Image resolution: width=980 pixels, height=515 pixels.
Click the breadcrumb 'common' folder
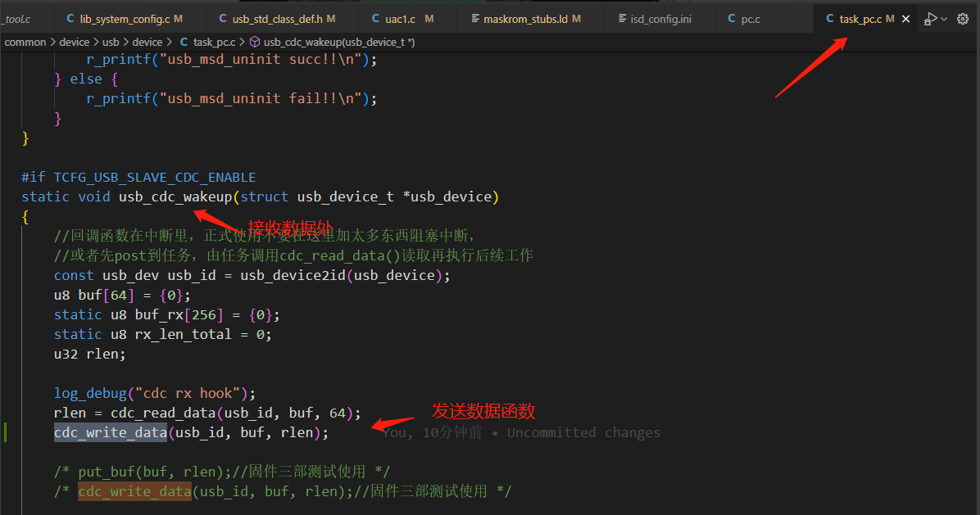click(25, 42)
